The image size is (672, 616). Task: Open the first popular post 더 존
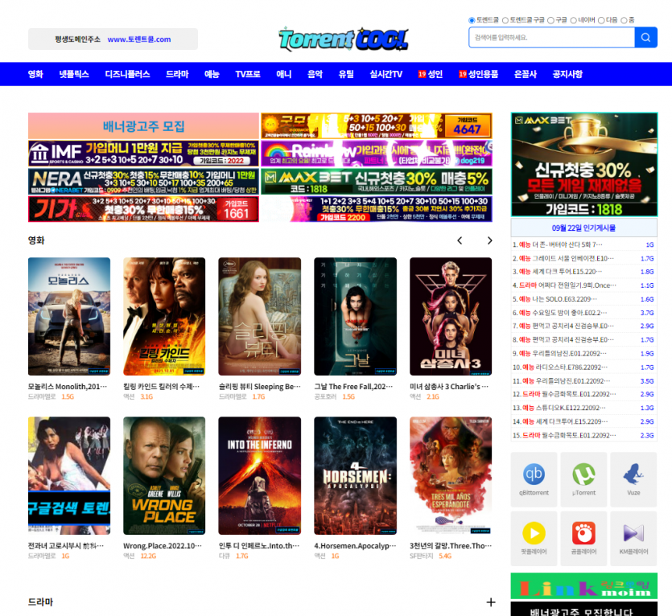(x=563, y=244)
